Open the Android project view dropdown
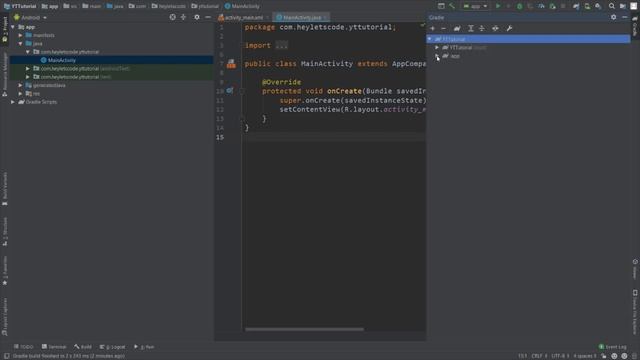The width and height of the screenshot is (640, 360). 31,18
